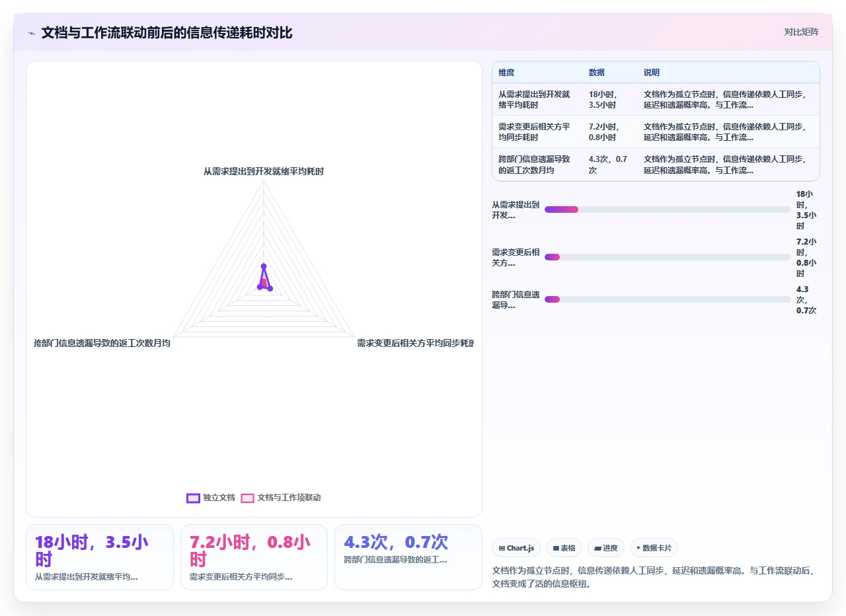Image resolution: width=846 pixels, height=616 pixels.
Task: Click the summary paragraph starting 文档作为孤立节点时
Action: (654, 577)
